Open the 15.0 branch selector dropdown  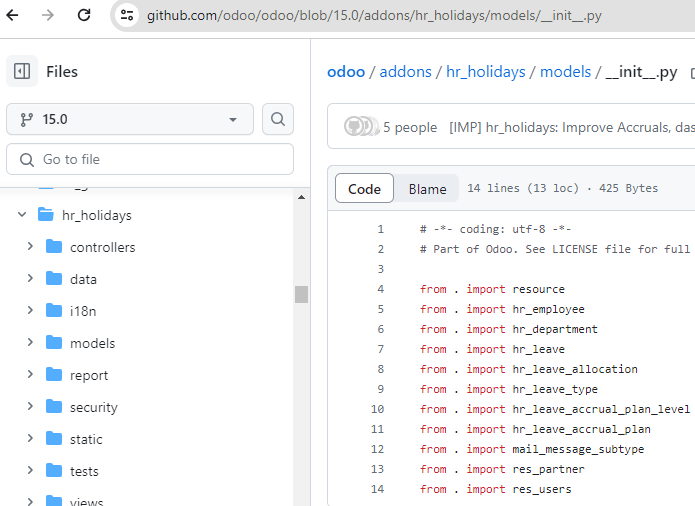(x=130, y=119)
